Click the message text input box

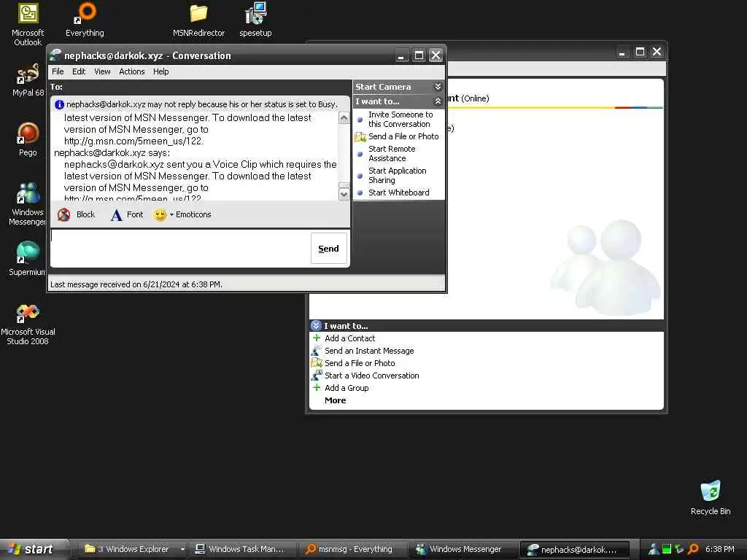[181, 248]
